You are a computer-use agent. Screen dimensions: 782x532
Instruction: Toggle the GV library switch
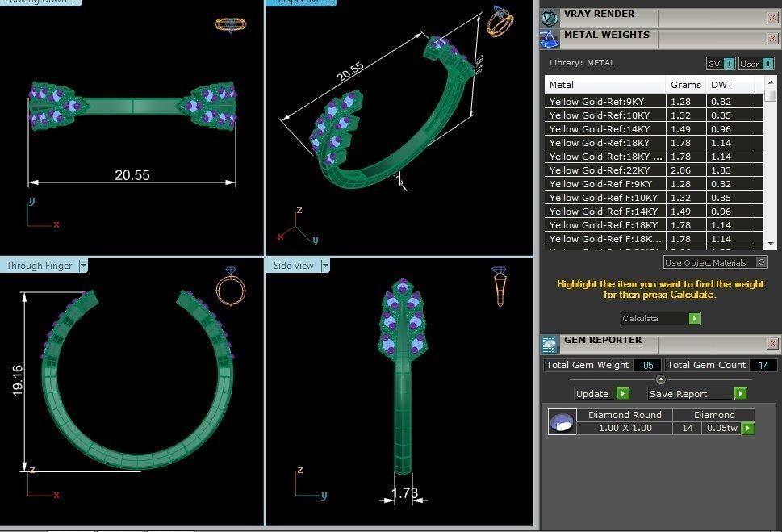pyautogui.click(x=729, y=64)
